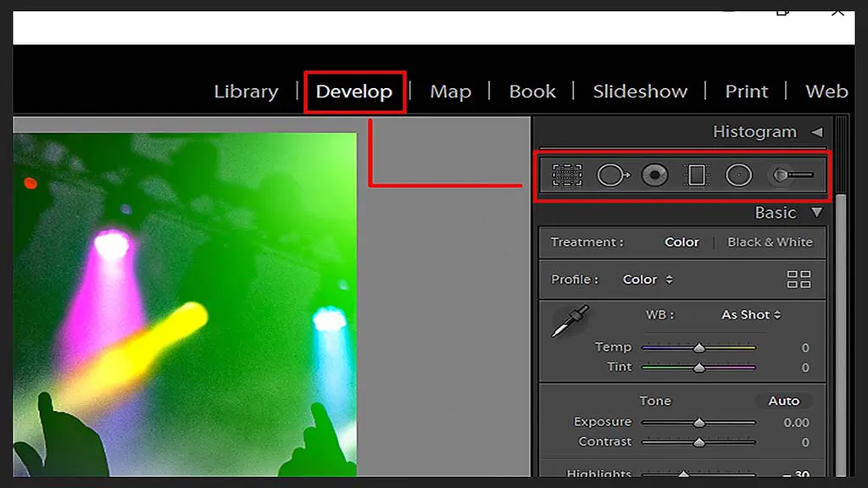Click the Histogram panel title
Screen dimensions: 868x488
point(754,131)
